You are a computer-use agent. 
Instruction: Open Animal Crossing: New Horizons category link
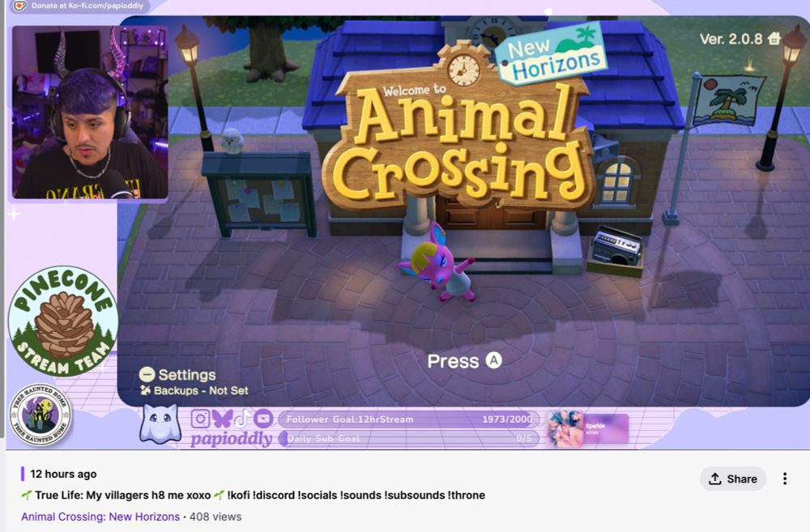coord(100,517)
